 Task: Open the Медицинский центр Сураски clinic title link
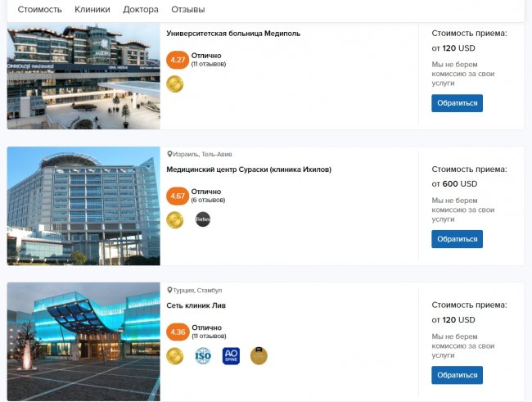point(248,169)
